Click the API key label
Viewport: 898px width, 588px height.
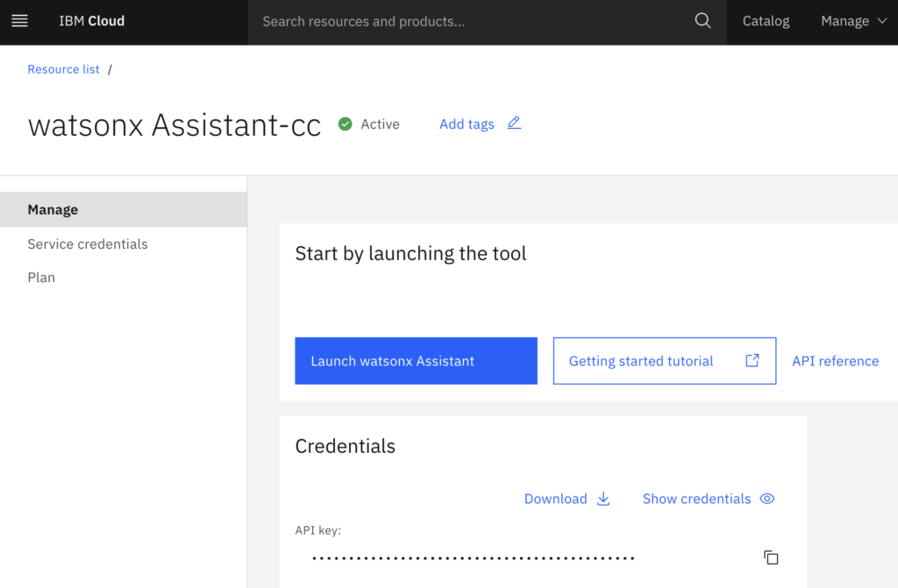tap(317, 530)
